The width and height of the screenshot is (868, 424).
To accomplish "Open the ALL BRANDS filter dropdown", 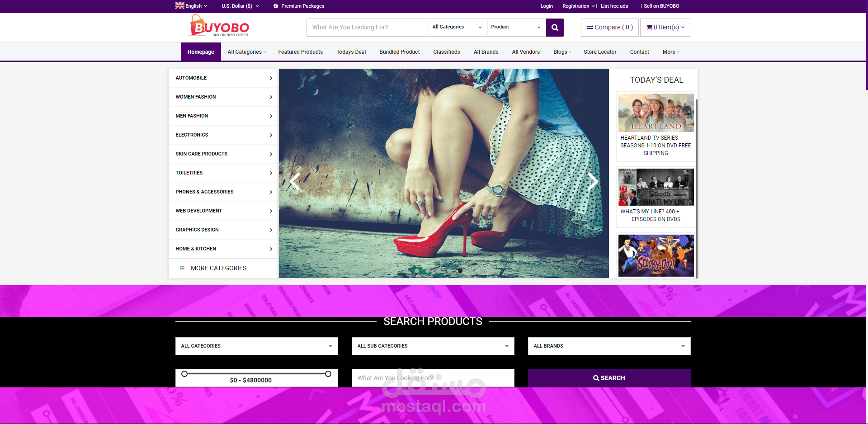I will (x=609, y=346).
